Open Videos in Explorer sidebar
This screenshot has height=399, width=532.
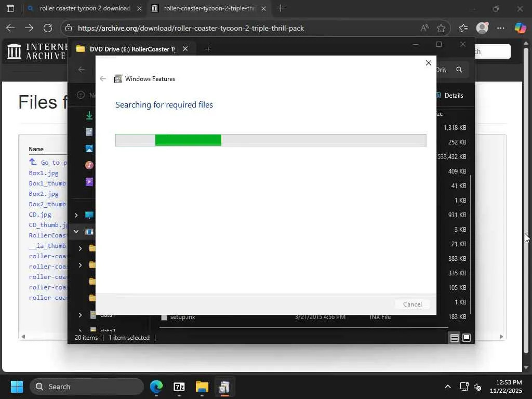click(89, 181)
